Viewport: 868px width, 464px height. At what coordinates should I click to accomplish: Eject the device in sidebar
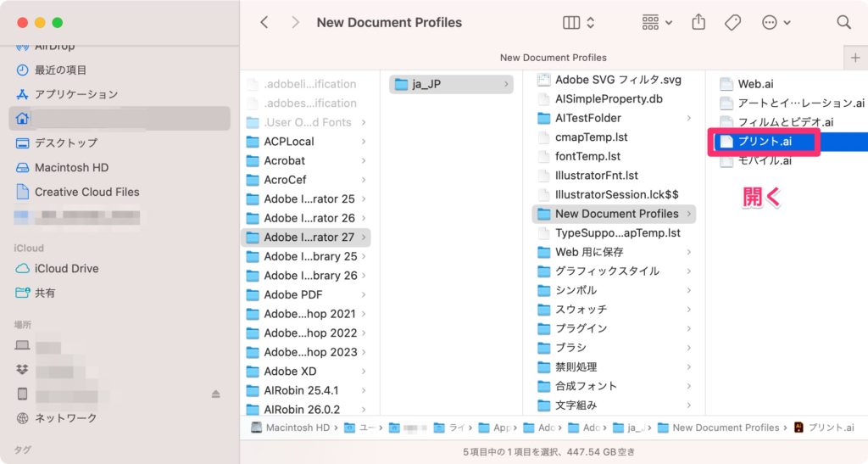tap(215, 394)
